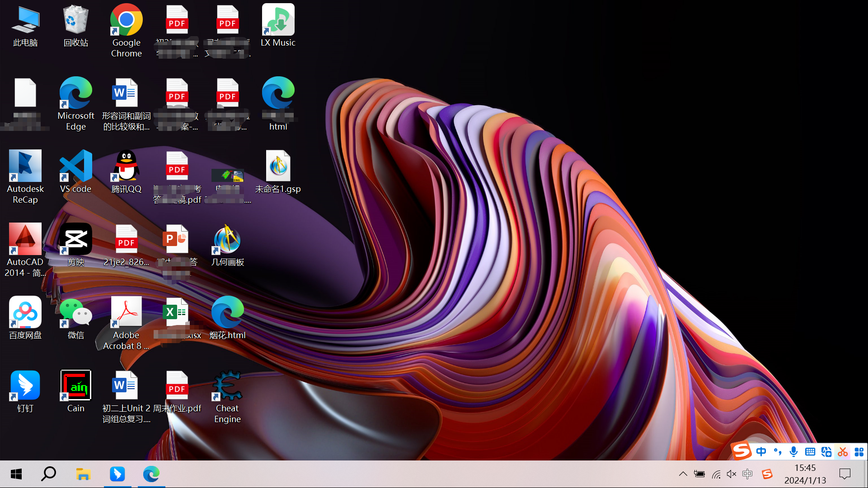Switch to DingTalk in the taskbar
The width and height of the screenshot is (868, 488).
(117, 474)
